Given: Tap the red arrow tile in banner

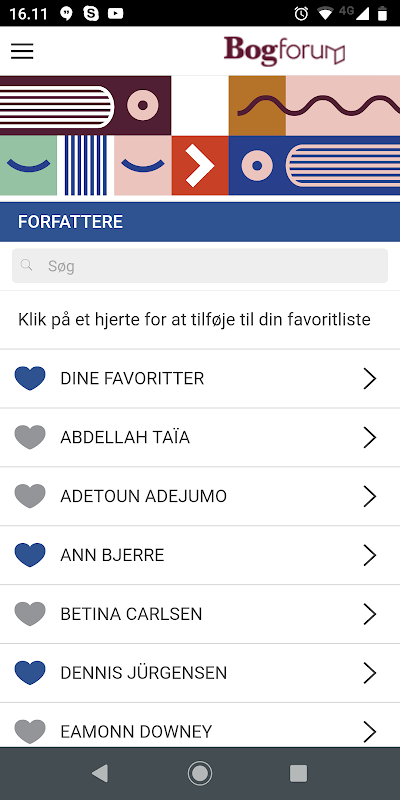Looking at the screenshot, I should (x=200, y=165).
